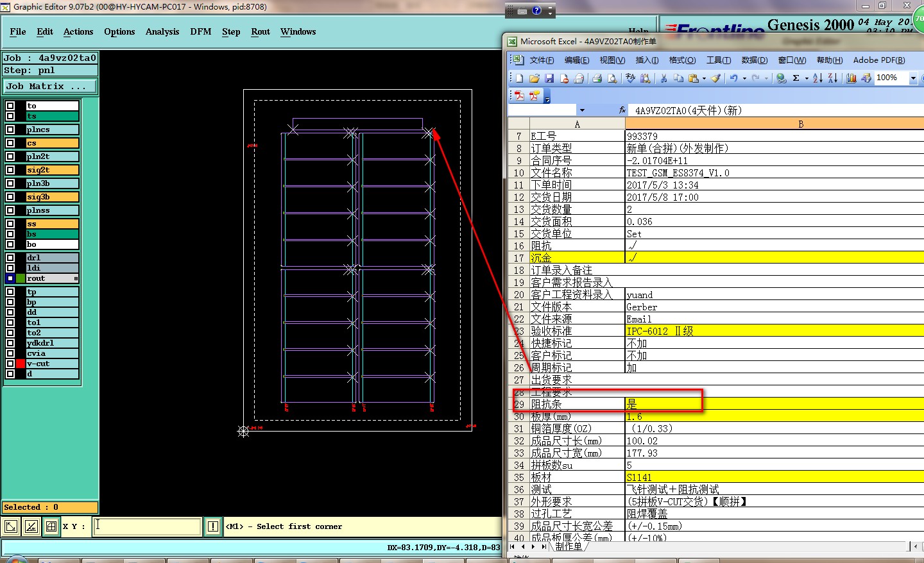
Task: Click the red color swatch beside v-cut
Action: (21, 364)
